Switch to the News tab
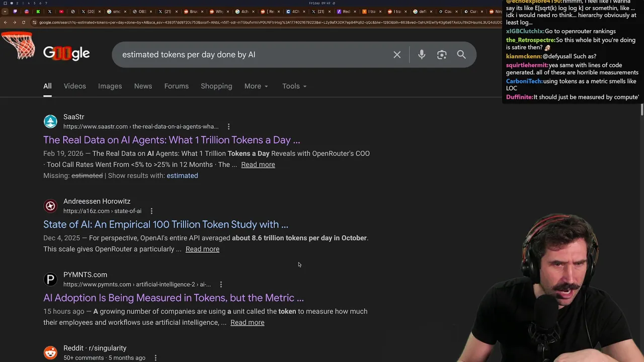 [x=143, y=86]
